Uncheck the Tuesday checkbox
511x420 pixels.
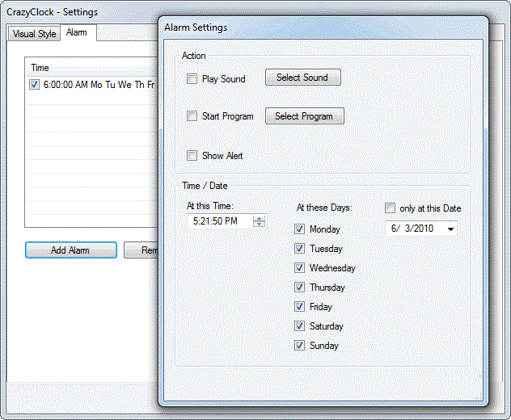[299, 249]
